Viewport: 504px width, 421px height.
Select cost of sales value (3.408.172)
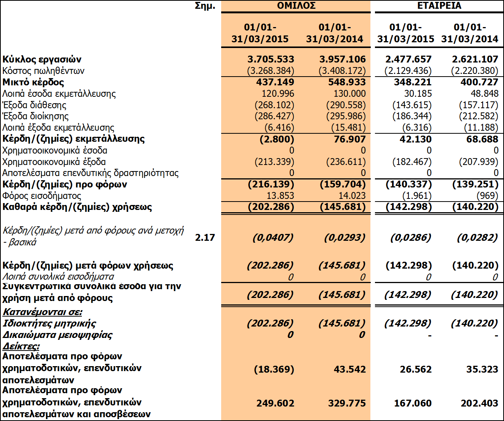(x=342, y=71)
